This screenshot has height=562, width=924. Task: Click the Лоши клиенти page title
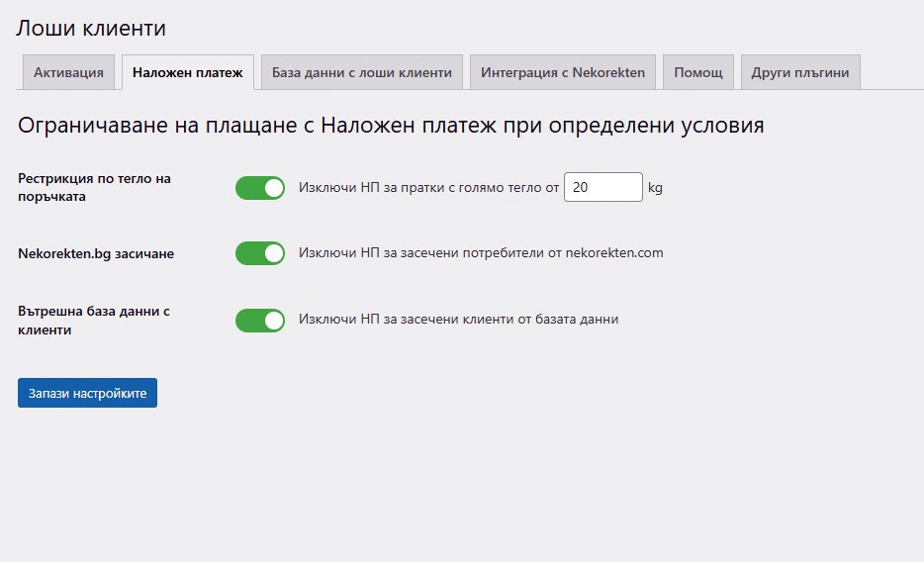click(x=91, y=28)
